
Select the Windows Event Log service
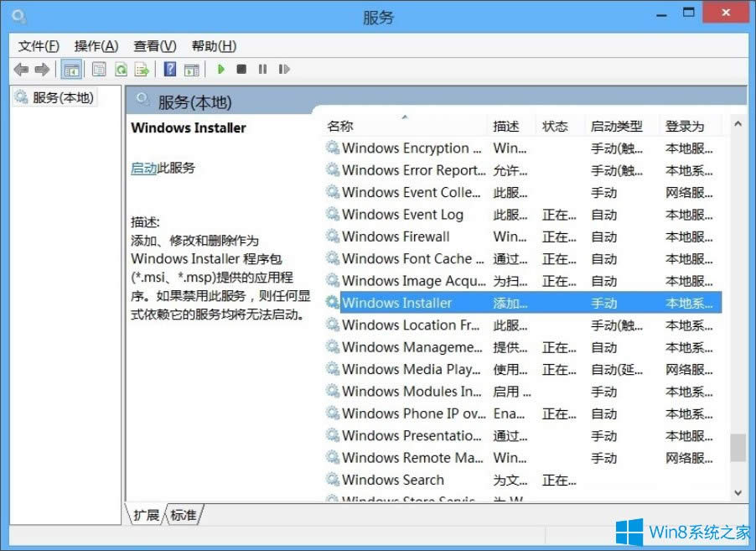[x=402, y=215]
